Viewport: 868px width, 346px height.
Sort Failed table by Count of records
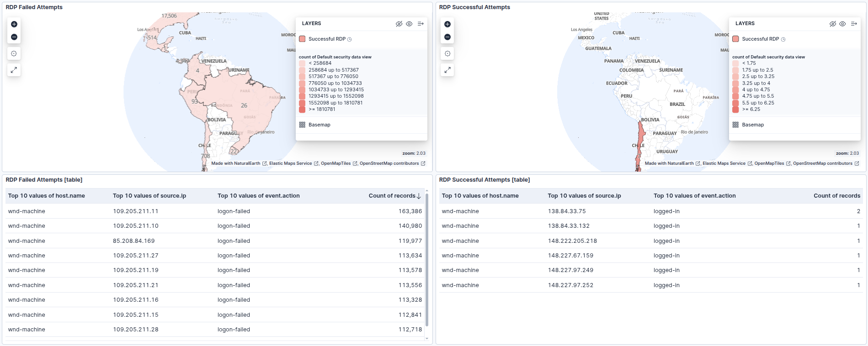pyautogui.click(x=392, y=196)
